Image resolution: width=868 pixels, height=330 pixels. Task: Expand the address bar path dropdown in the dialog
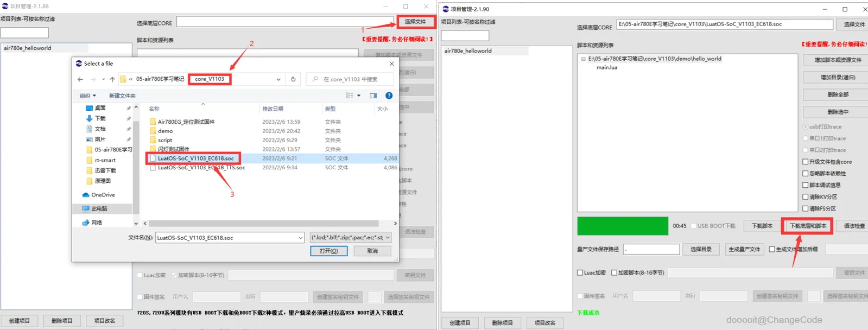278,79
